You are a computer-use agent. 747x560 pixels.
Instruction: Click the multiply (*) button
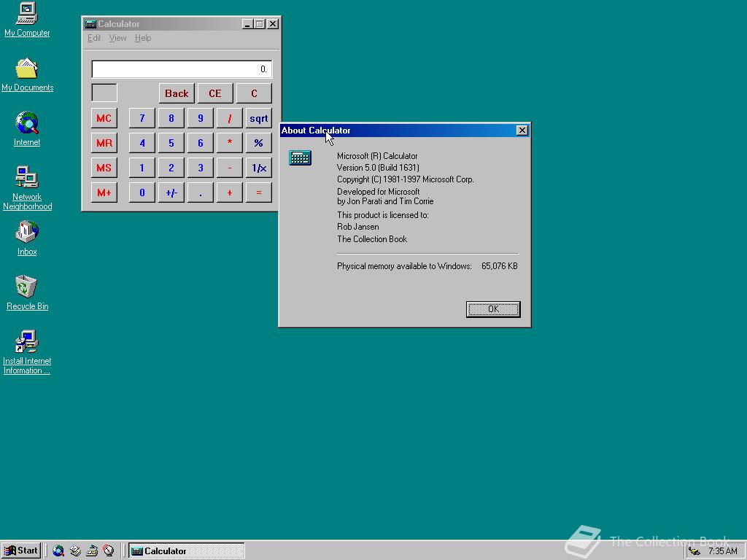[230, 143]
